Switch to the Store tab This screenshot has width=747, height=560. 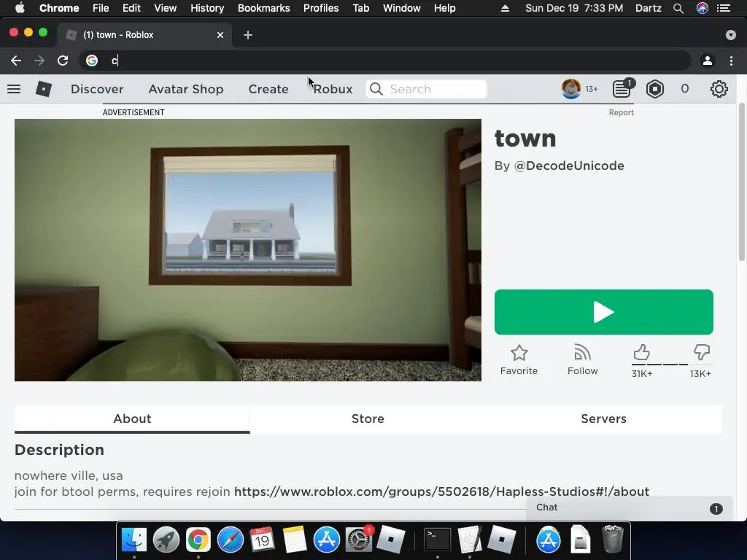coord(368,419)
